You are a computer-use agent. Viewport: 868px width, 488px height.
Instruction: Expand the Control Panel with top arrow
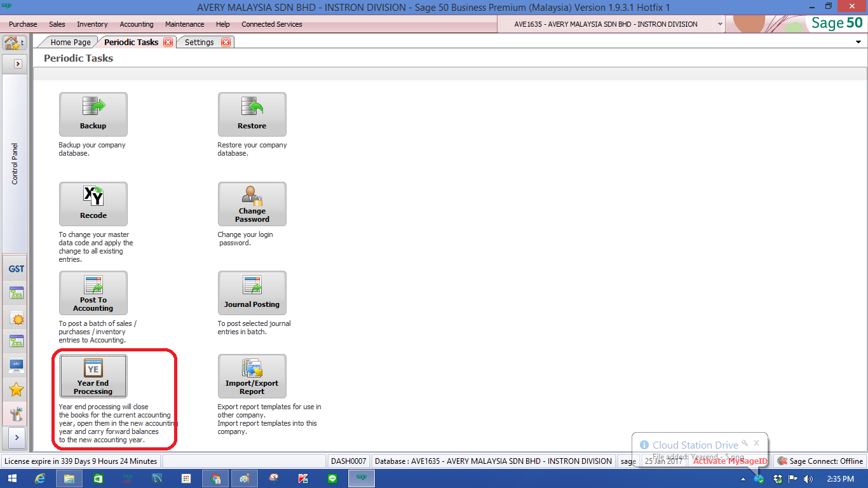tap(18, 64)
